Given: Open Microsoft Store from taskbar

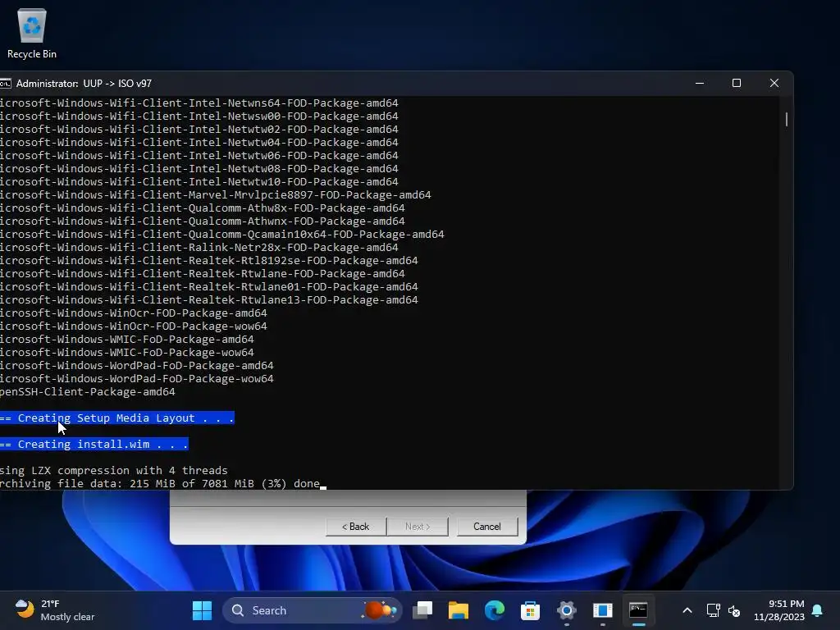Looking at the screenshot, I should [x=531, y=610].
